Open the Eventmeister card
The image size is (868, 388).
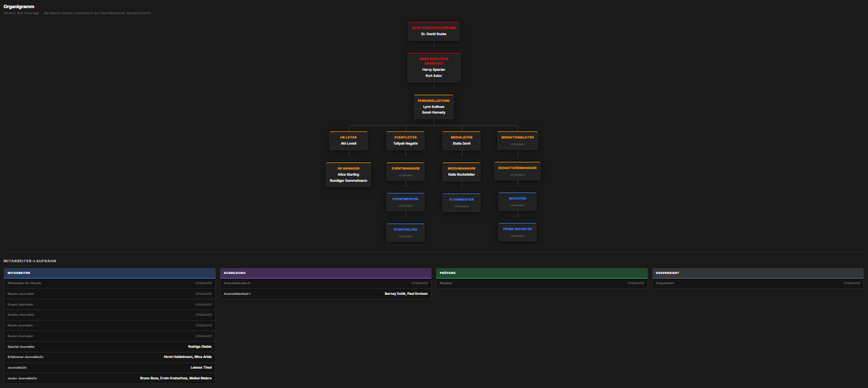tap(406, 202)
